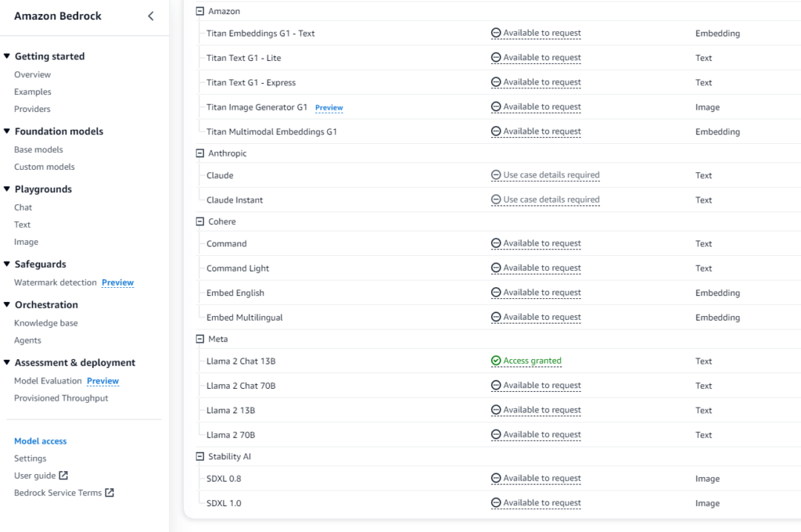Click the status icon for the Command row
This screenshot has width=801, height=532.
point(495,244)
